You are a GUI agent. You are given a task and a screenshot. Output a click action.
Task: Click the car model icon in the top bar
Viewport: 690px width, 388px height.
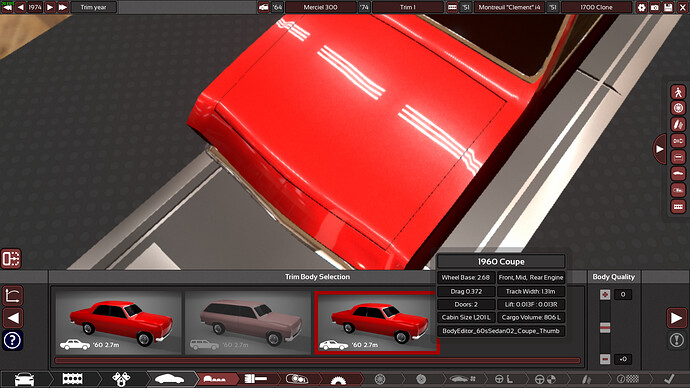(263, 7)
